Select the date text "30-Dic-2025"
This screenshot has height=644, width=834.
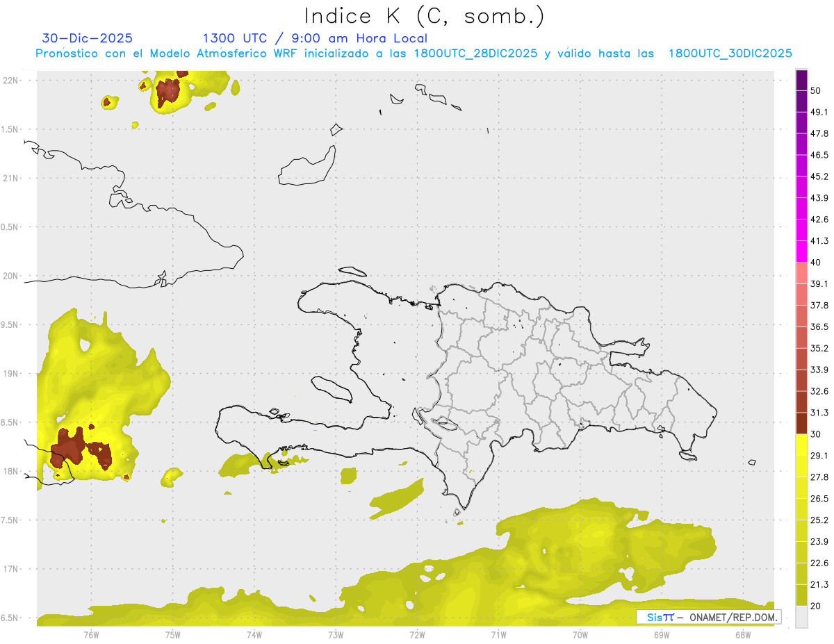(x=87, y=38)
